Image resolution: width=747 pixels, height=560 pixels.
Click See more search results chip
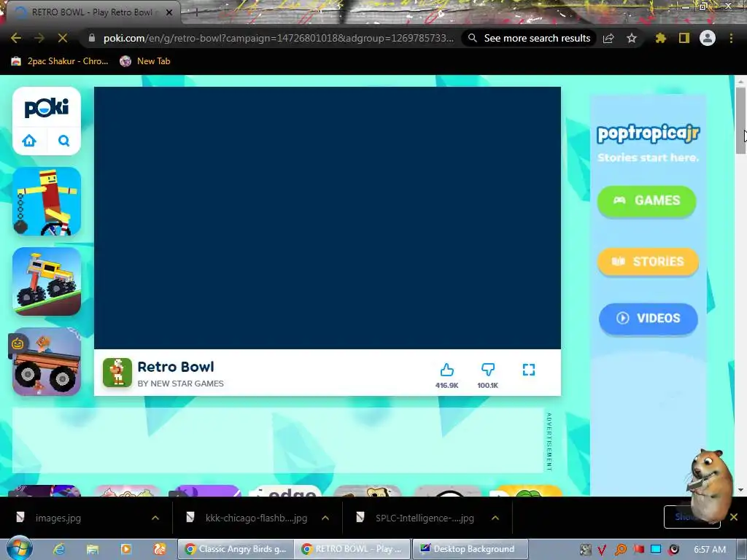click(x=530, y=38)
